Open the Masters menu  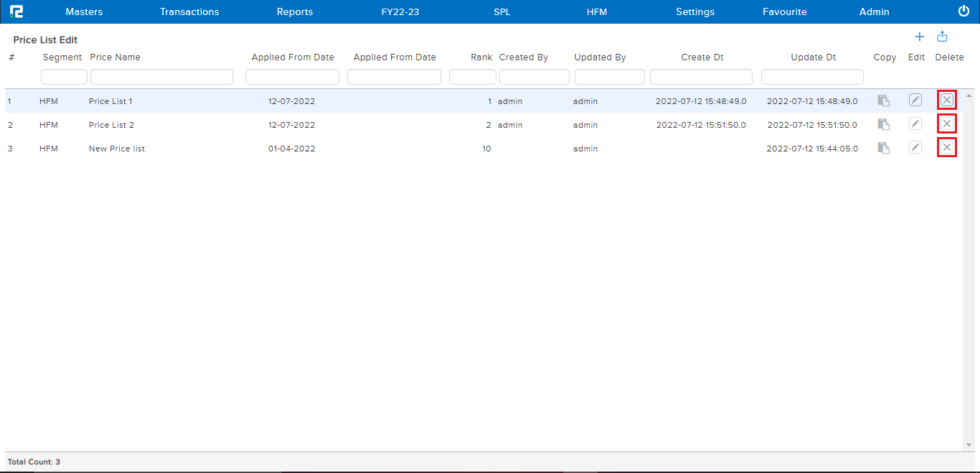coord(84,12)
